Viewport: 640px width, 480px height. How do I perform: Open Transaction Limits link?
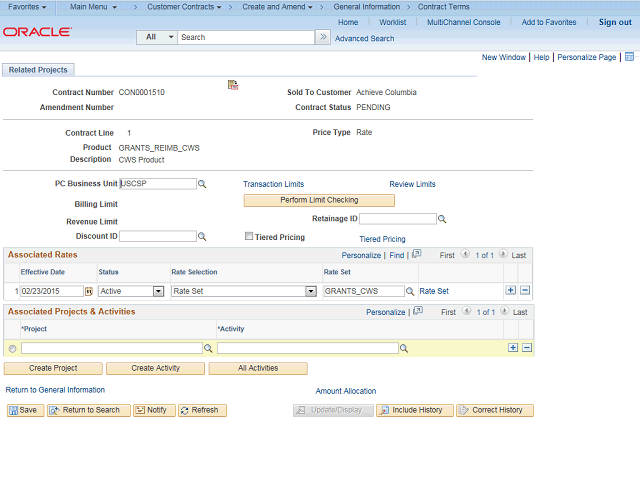coord(273,184)
